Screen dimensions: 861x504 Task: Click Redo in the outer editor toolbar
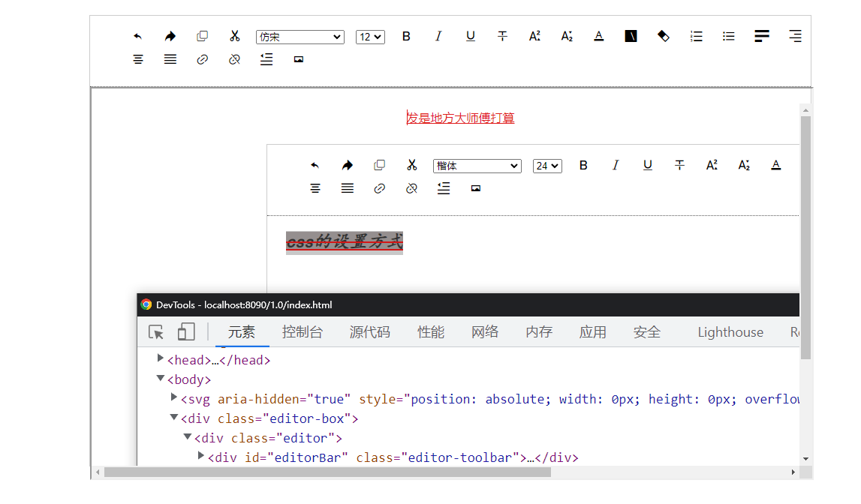click(x=170, y=37)
